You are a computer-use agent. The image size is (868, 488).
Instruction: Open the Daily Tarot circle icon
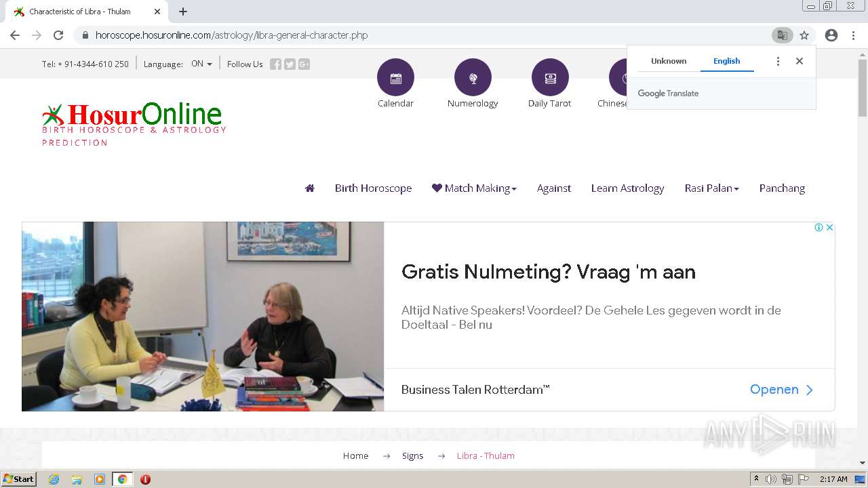pos(550,77)
